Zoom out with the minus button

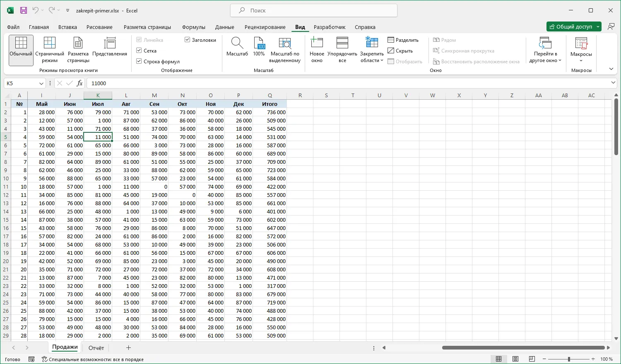(x=544, y=359)
